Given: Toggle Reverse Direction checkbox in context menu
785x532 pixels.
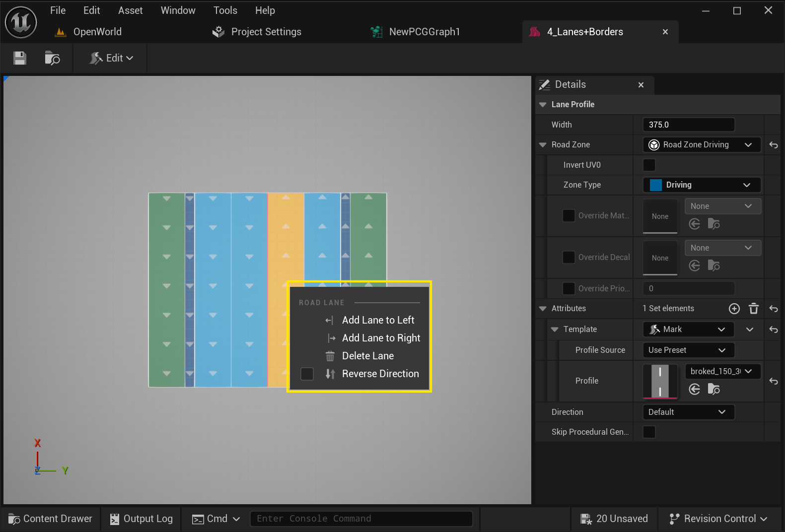Looking at the screenshot, I should tap(307, 374).
